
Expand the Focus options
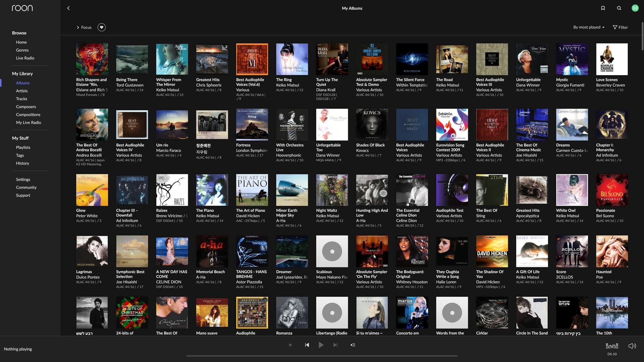84,27
